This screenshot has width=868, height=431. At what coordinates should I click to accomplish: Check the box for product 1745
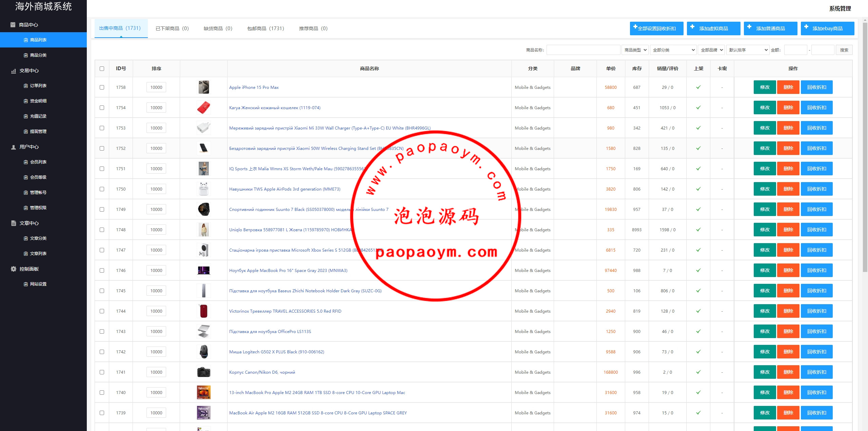[102, 291]
